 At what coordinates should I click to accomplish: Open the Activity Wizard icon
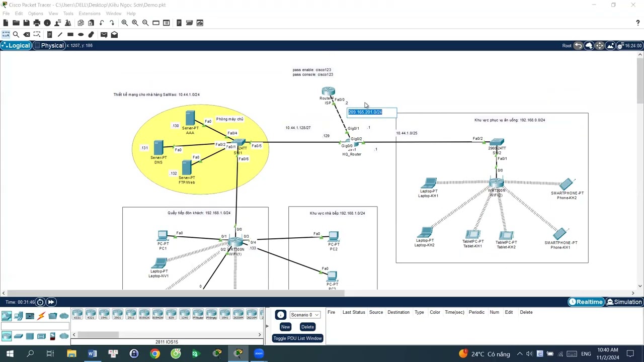(68, 23)
